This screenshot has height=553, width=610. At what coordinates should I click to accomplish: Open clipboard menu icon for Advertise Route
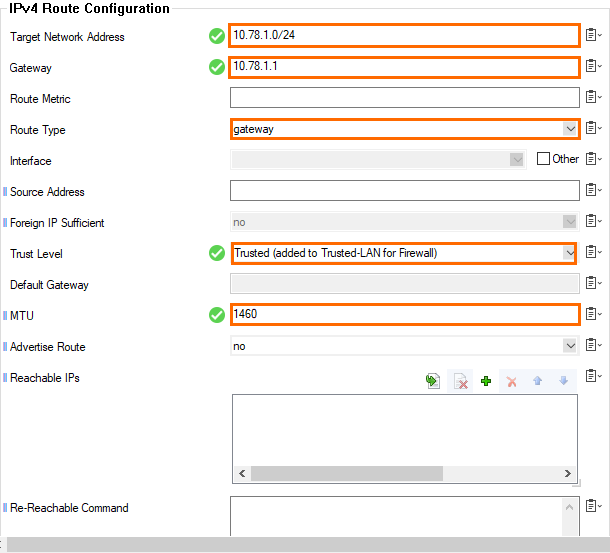point(593,345)
